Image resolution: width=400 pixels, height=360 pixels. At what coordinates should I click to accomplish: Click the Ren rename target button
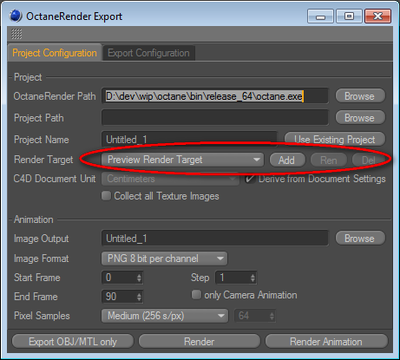tap(328, 160)
